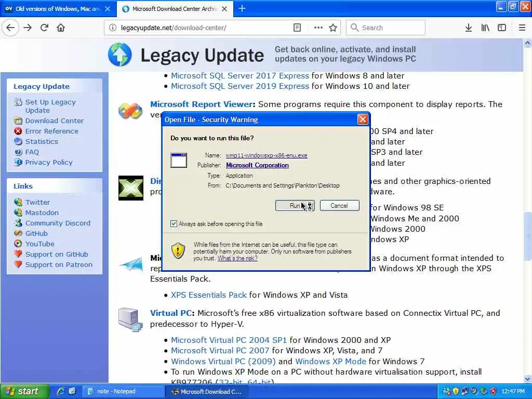The height and width of the screenshot is (399, 532).
Task: Click wmp11-windowsxp-x86-enu.exe file name link
Action: click(x=267, y=155)
